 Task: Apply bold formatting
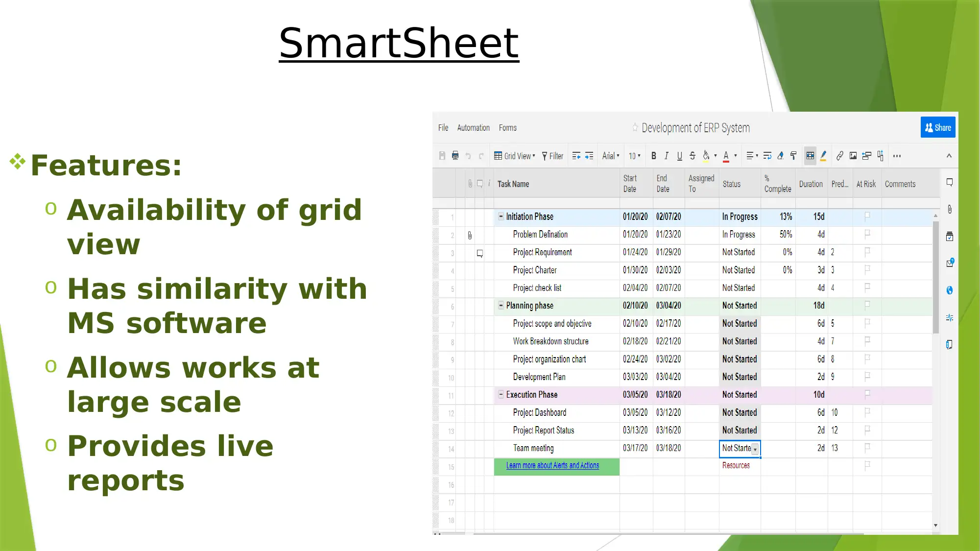click(653, 156)
